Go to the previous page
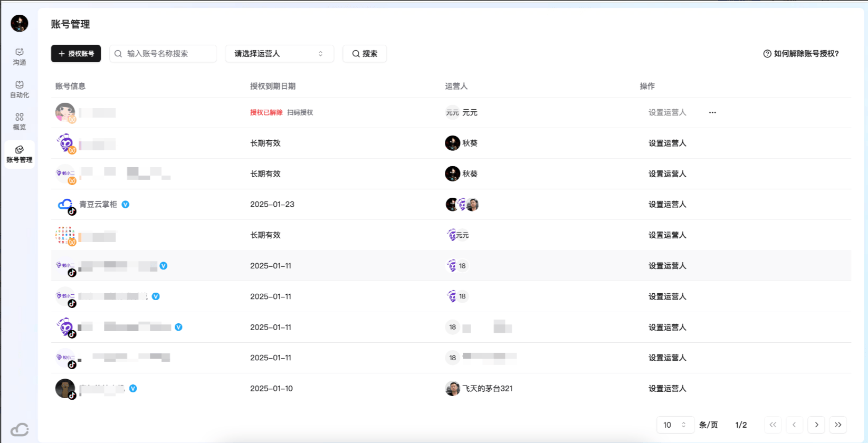Image resolution: width=868 pixels, height=443 pixels. 794,425
